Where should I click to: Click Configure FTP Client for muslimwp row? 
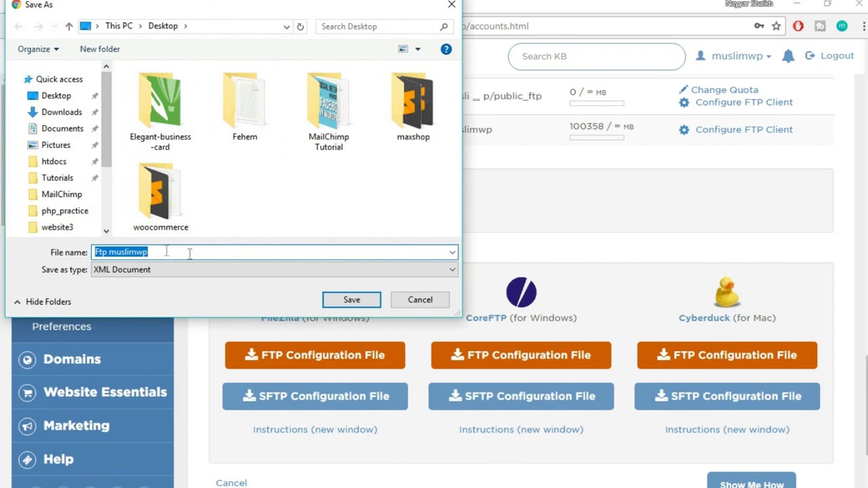coord(736,129)
